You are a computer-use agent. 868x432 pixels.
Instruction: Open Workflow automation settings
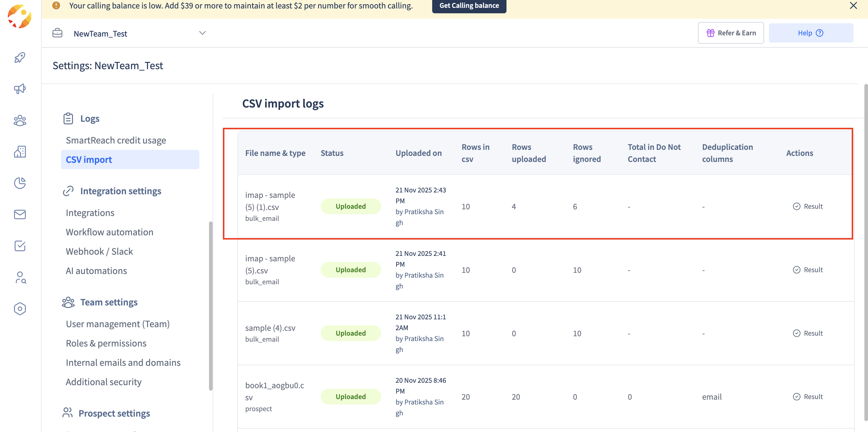[x=110, y=232]
